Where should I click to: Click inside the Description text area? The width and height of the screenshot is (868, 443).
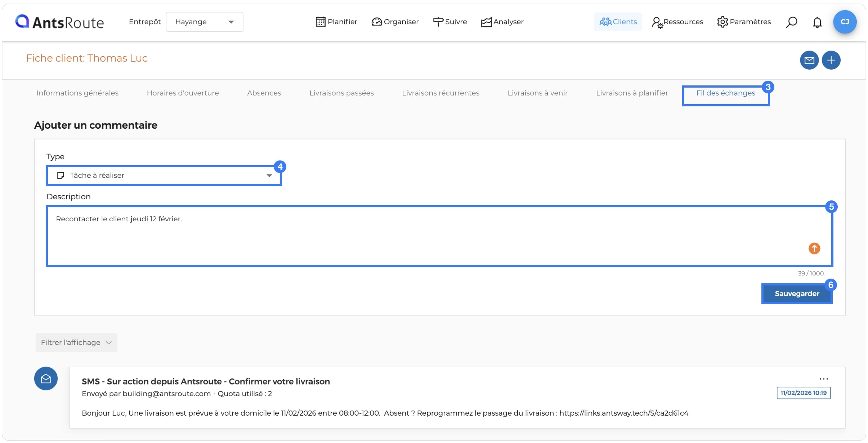pos(439,236)
